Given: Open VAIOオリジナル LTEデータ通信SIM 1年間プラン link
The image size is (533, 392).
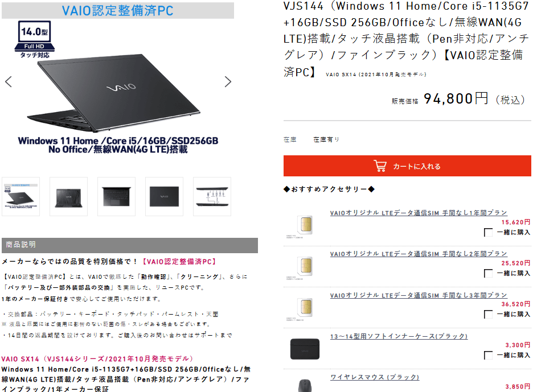Looking at the screenshot, I should (x=419, y=213).
